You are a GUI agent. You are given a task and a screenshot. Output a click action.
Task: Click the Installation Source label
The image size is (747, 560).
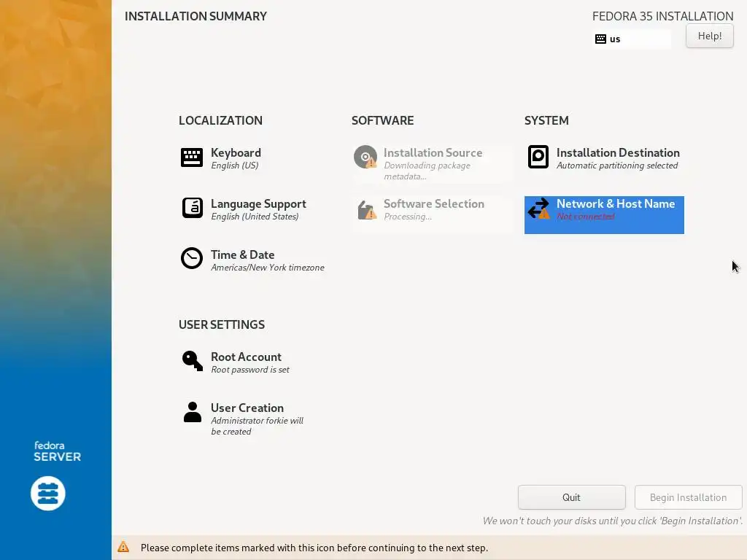click(x=433, y=153)
